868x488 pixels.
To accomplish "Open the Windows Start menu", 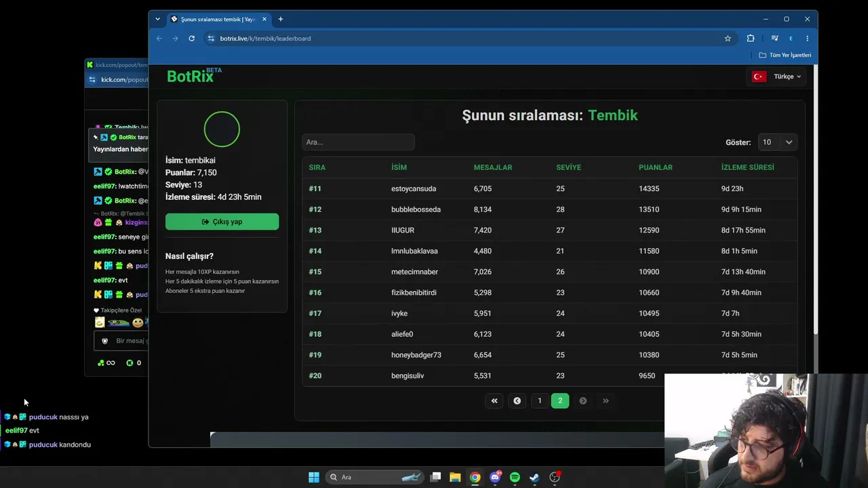I will [x=314, y=477].
